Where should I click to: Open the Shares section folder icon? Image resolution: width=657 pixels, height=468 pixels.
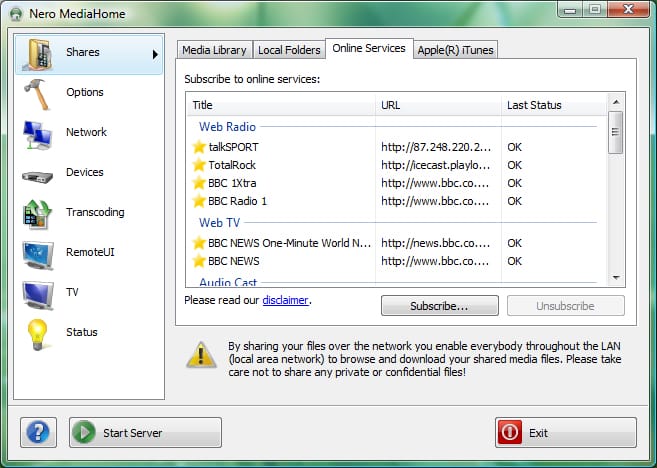click(39, 54)
